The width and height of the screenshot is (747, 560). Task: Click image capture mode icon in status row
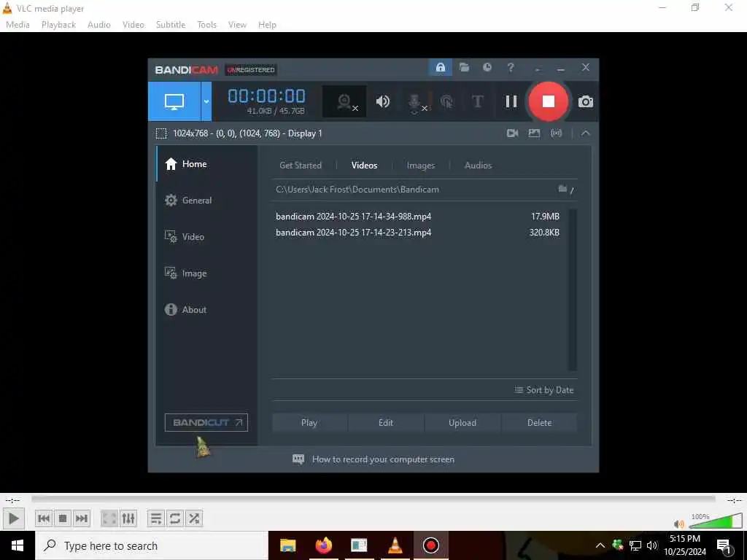pyautogui.click(x=534, y=133)
